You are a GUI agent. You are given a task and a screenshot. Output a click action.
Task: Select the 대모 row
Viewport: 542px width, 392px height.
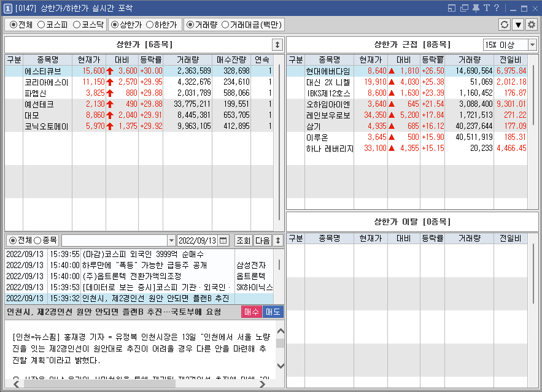pyautogui.click(x=139, y=115)
